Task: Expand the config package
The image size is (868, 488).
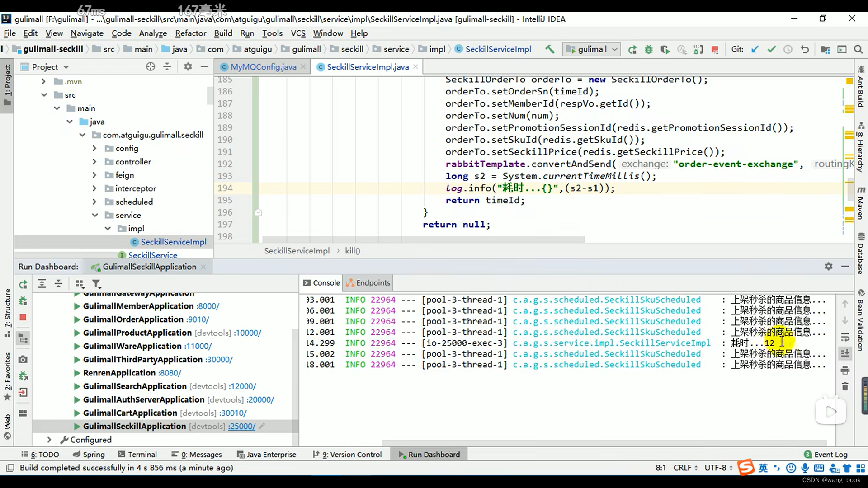Action: 94,148
